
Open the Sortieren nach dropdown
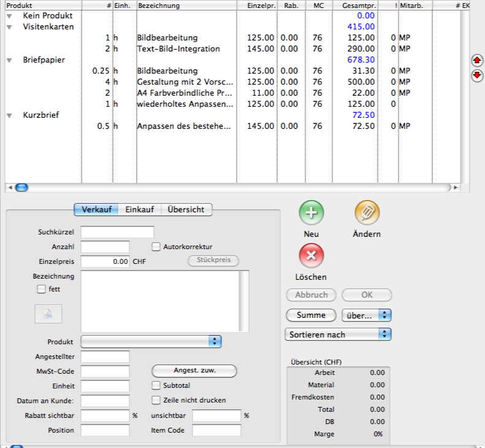pos(338,334)
